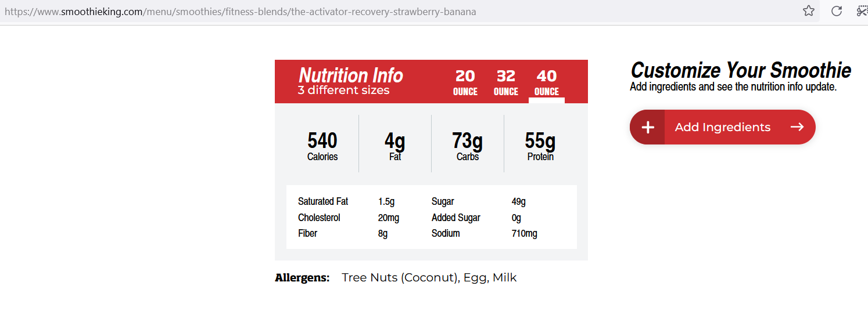
Task: Click the Add Ingredients button
Action: [723, 127]
